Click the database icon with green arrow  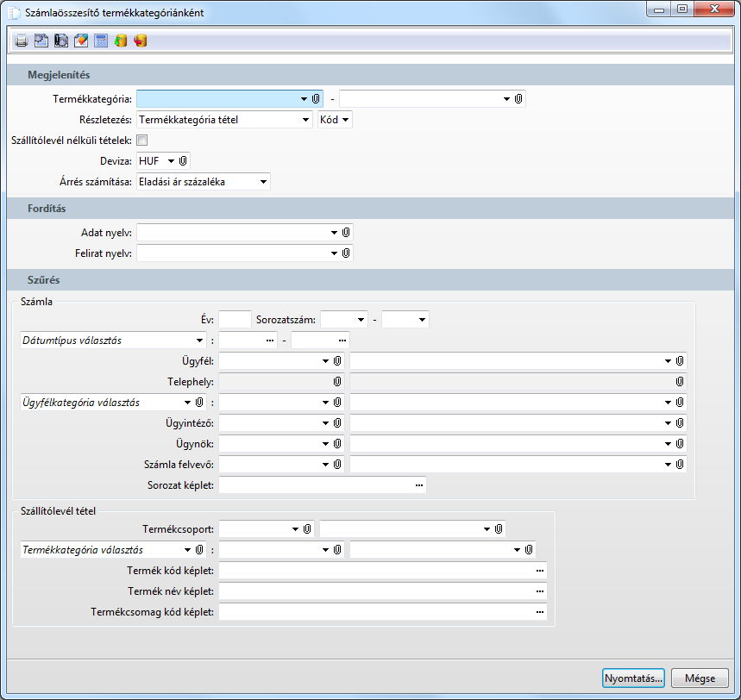pos(121,41)
